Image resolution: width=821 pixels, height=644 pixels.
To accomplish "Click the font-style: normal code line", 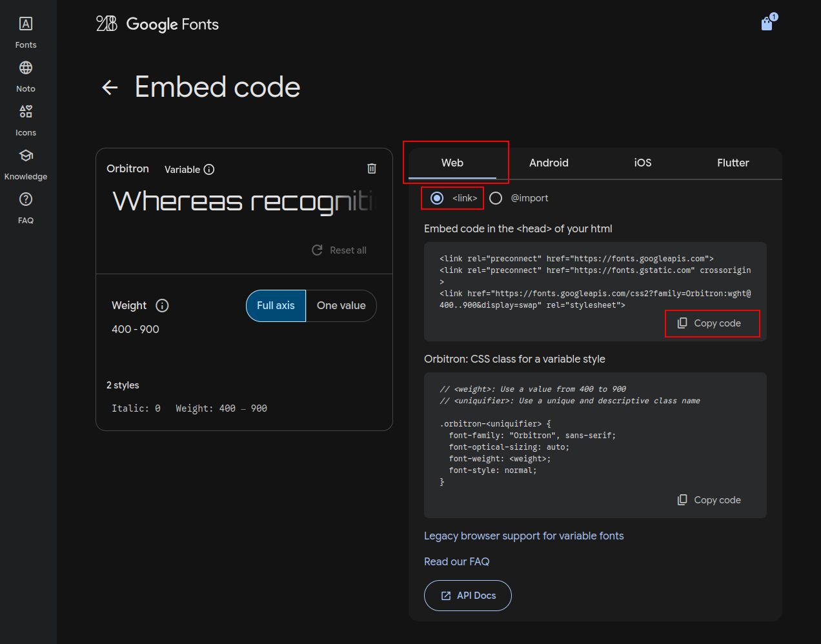I will (x=493, y=470).
